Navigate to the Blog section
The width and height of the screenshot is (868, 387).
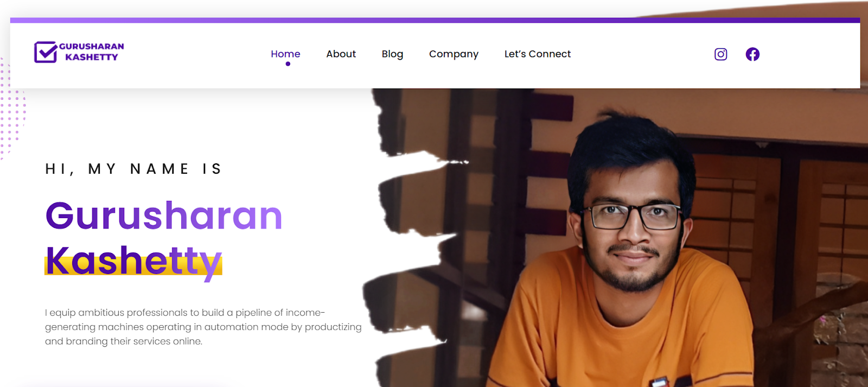[392, 54]
